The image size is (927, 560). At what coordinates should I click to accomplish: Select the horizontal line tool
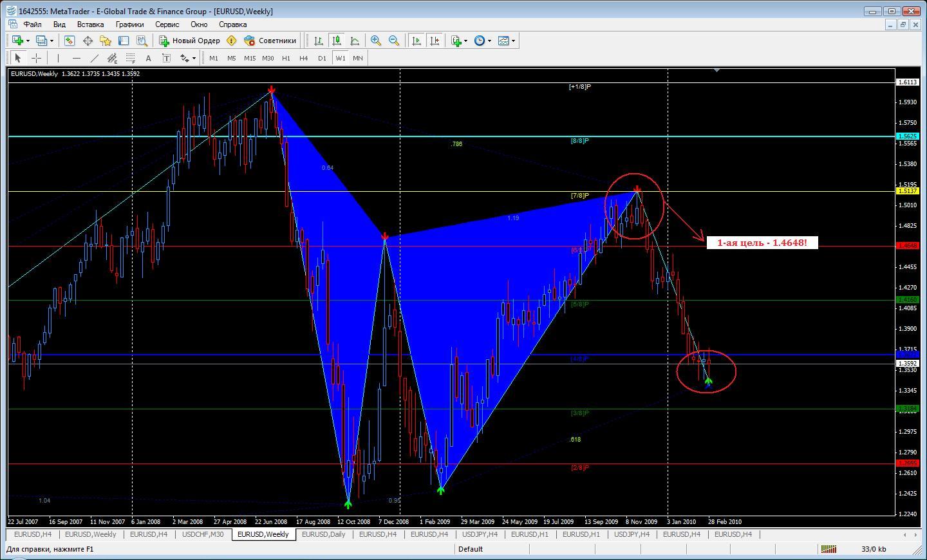click(76, 58)
